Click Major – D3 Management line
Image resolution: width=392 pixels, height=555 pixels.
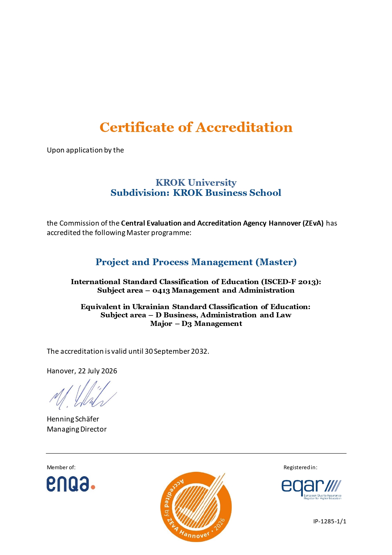[x=196, y=323]
